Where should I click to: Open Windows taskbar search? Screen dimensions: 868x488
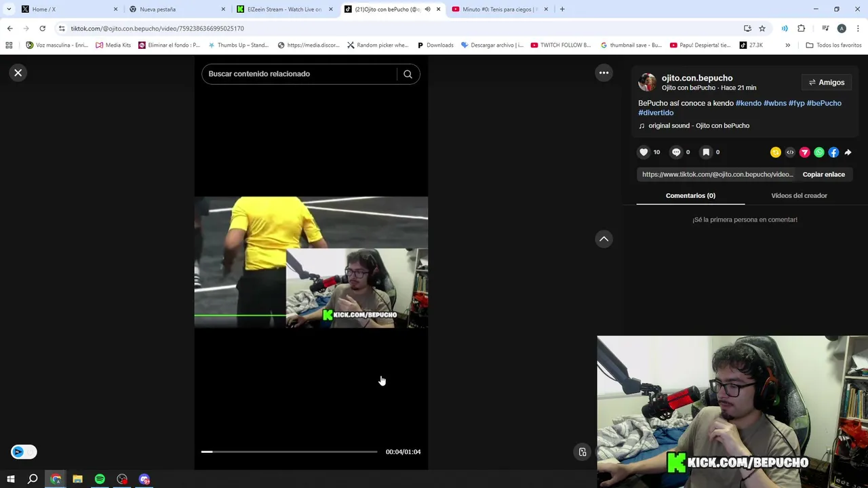point(33,479)
